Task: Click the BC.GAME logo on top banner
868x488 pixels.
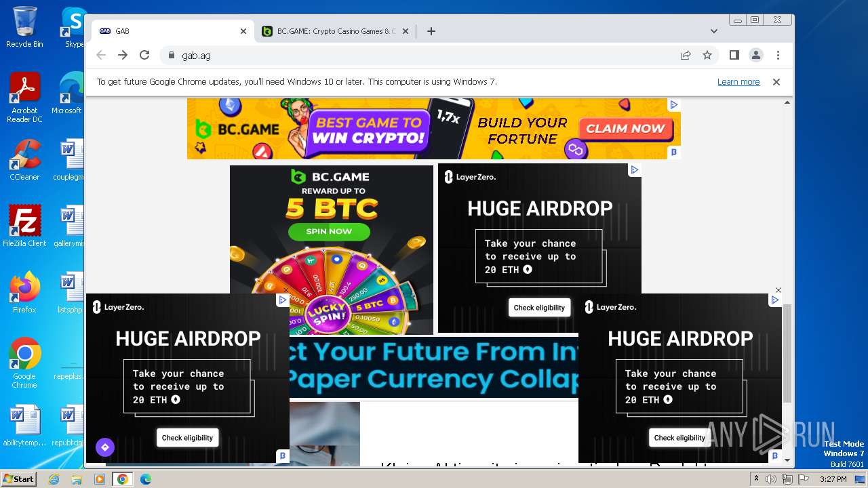Action: coord(237,129)
